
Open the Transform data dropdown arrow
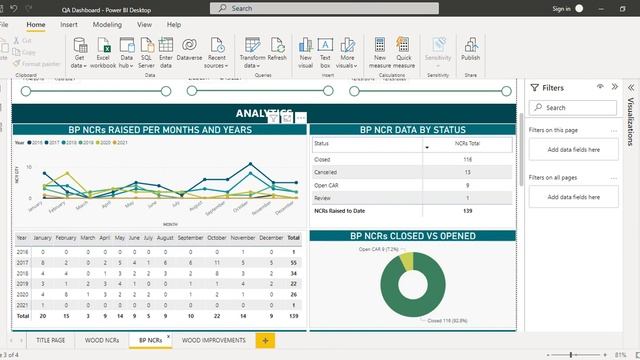258,66
